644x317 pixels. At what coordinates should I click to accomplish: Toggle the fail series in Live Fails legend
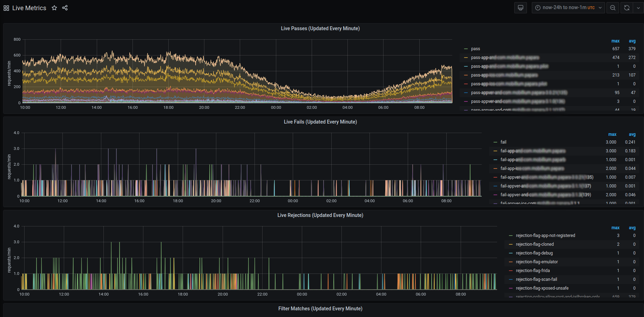[x=503, y=142]
